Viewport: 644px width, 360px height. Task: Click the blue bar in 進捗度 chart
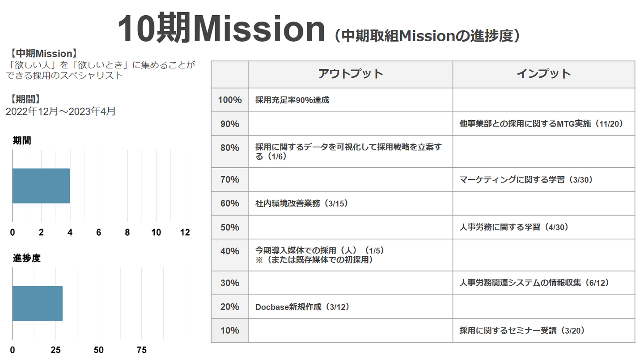[x=37, y=303]
